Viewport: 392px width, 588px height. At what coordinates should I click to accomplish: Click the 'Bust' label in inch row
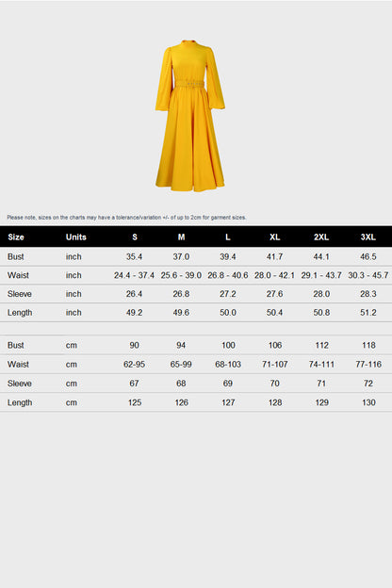pyautogui.click(x=16, y=256)
